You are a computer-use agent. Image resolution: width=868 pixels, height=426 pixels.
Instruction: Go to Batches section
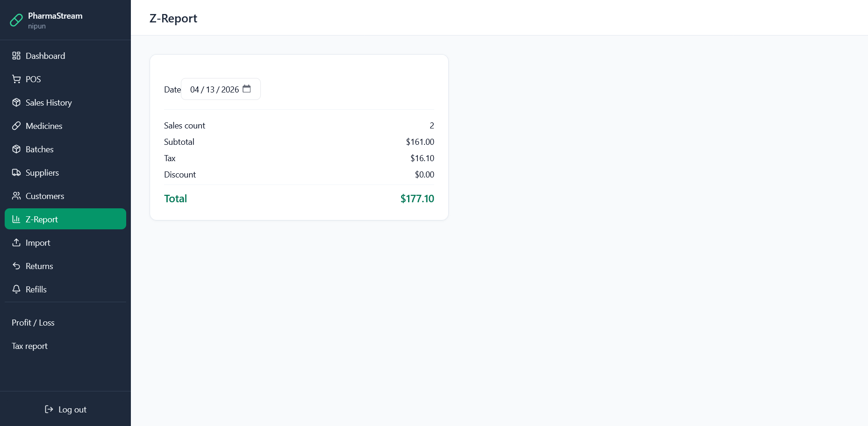(x=40, y=149)
